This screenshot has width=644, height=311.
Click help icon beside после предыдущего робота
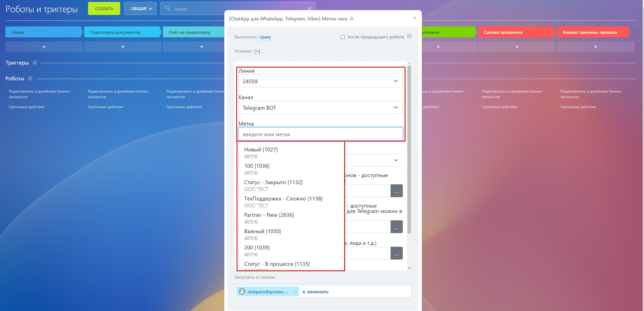pyautogui.click(x=409, y=36)
